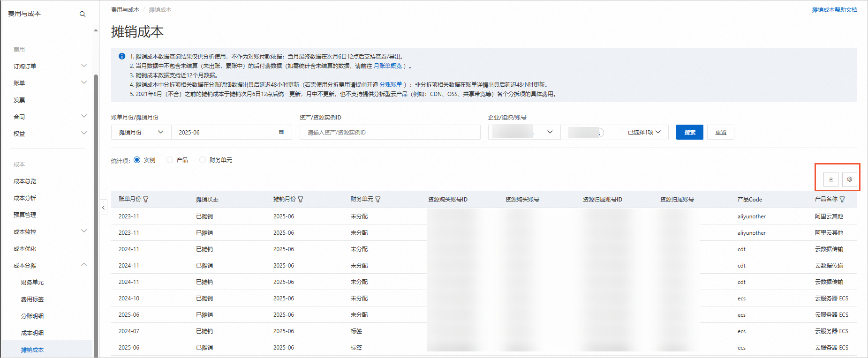Click the first aliyunother product code cell

point(752,216)
